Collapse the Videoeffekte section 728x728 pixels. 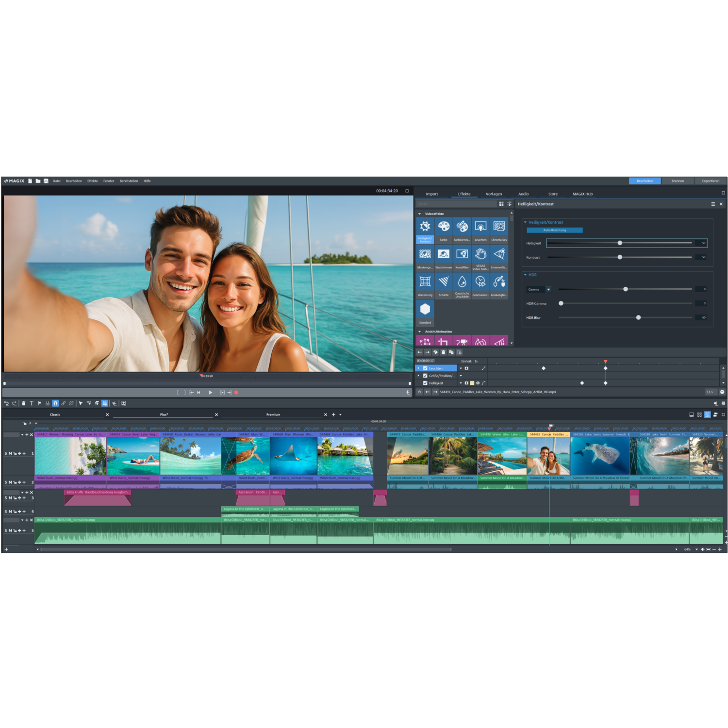coord(419,214)
